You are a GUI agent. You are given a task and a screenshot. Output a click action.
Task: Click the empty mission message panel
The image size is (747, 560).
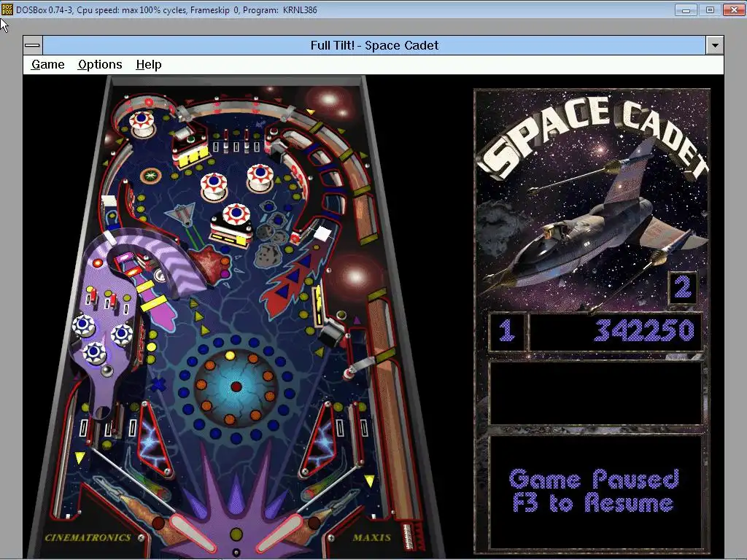pos(595,393)
